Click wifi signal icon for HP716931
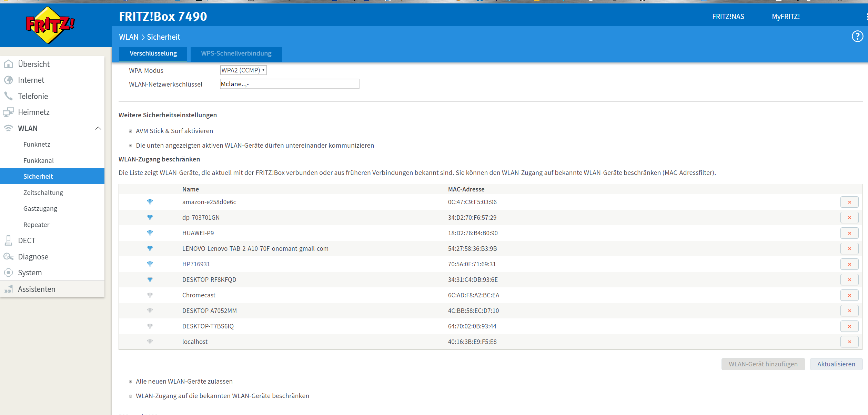Screen dimensions: 868x415 click(x=150, y=264)
